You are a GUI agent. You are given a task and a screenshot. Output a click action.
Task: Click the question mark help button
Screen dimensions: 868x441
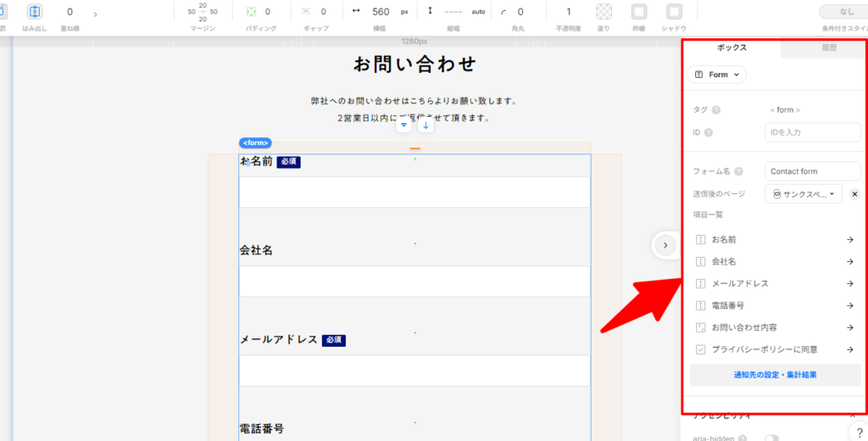(858, 433)
